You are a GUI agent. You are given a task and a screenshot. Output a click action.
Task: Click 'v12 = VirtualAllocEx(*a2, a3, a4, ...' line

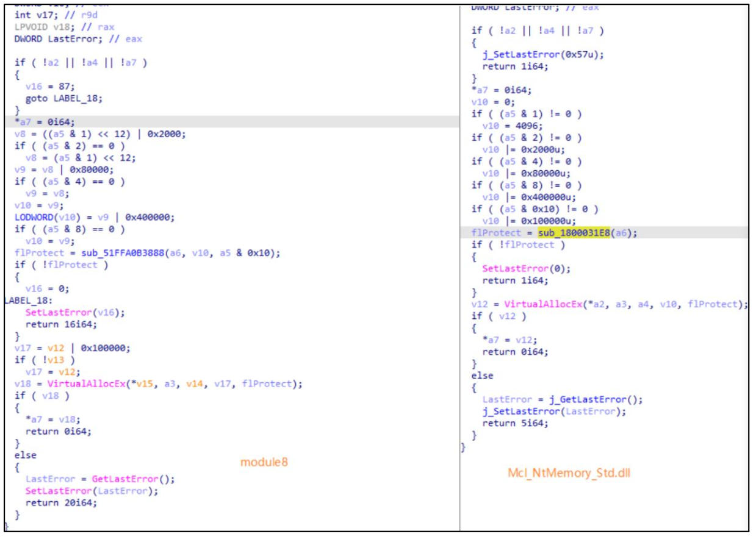pyautogui.click(x=609, y=304)
